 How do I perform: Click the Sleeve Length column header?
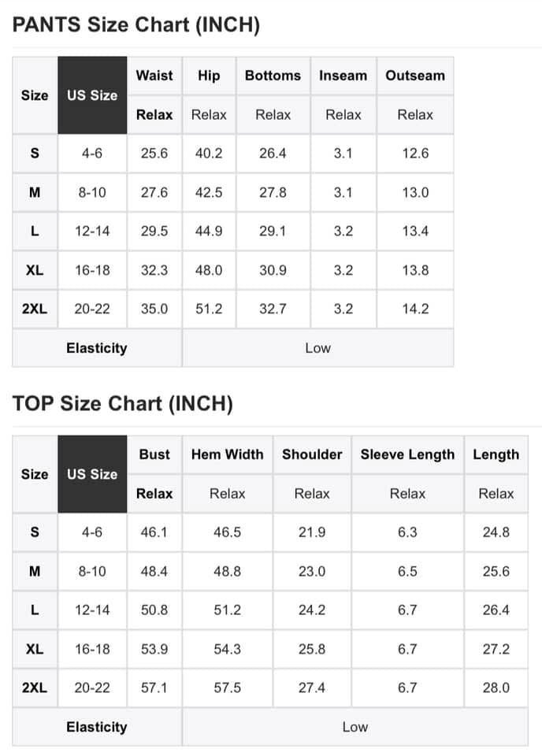pos(407,454)
